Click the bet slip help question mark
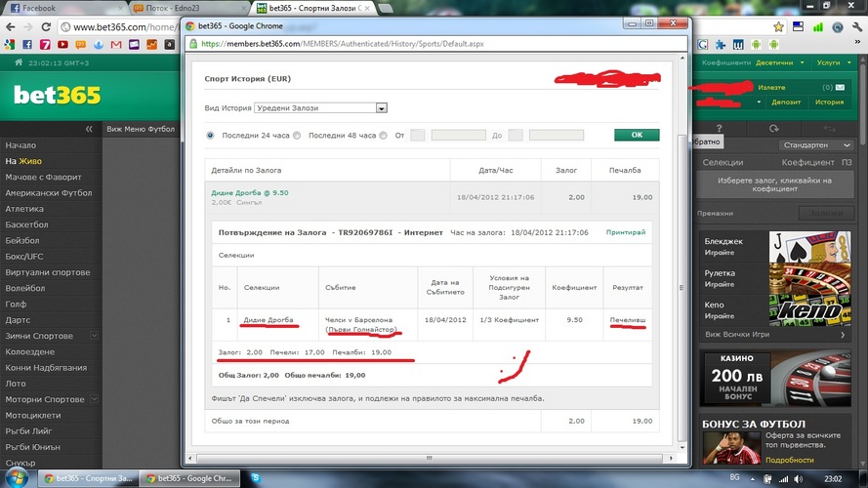 [x=719, y=129]
